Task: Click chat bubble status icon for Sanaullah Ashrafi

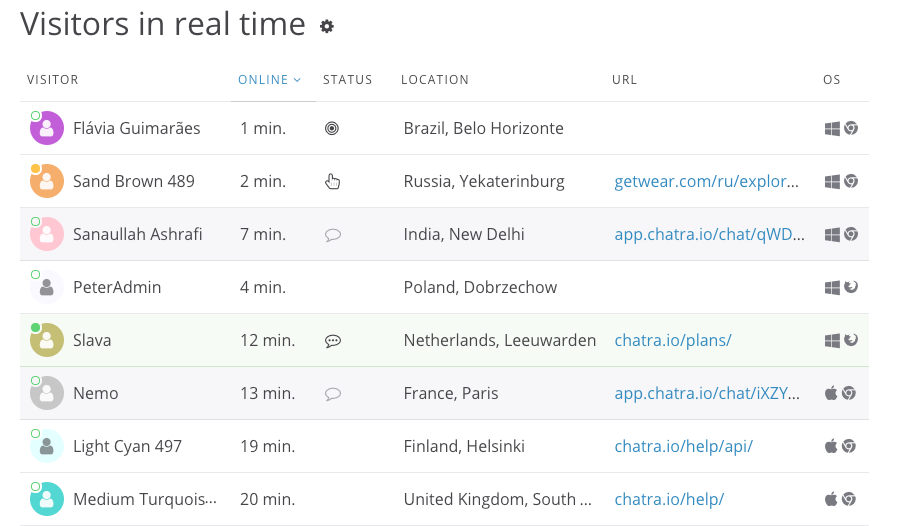Action: [x=333, y=235]
